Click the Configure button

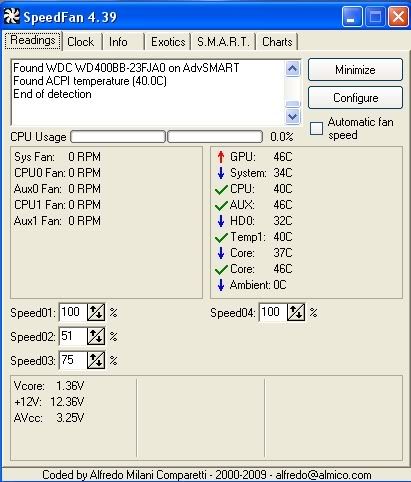(355, 98)
